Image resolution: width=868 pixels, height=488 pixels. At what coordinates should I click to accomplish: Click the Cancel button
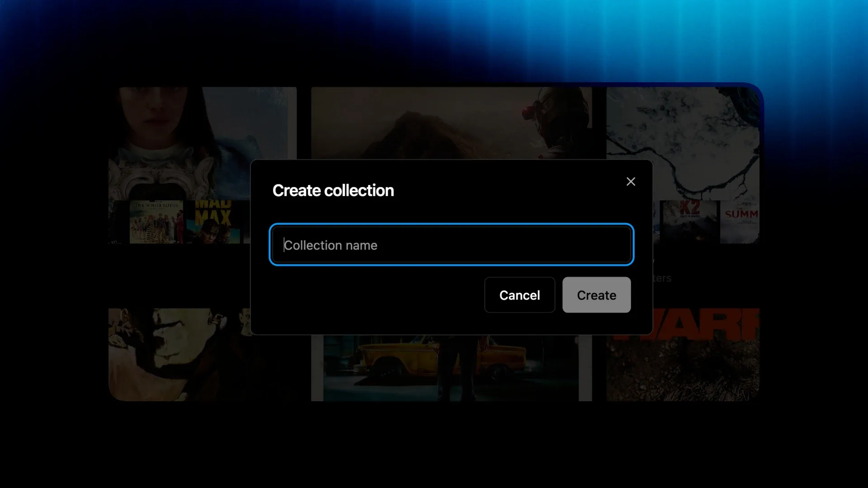click(519, 295)
